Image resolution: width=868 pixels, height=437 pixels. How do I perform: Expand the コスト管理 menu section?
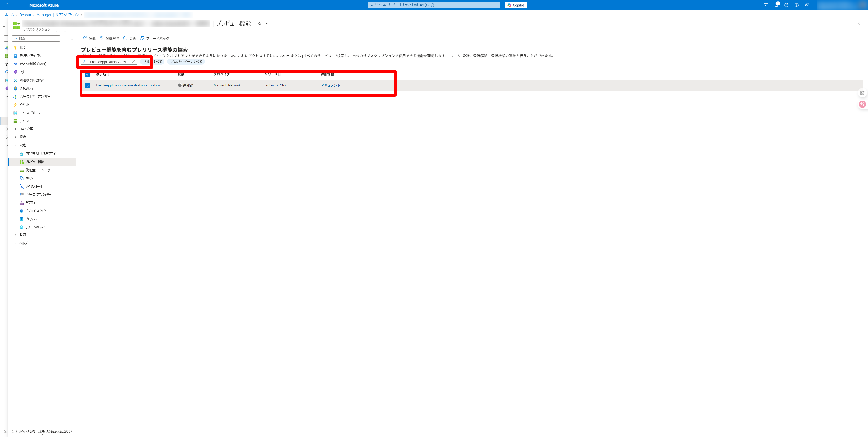click(x=15, y=129)
